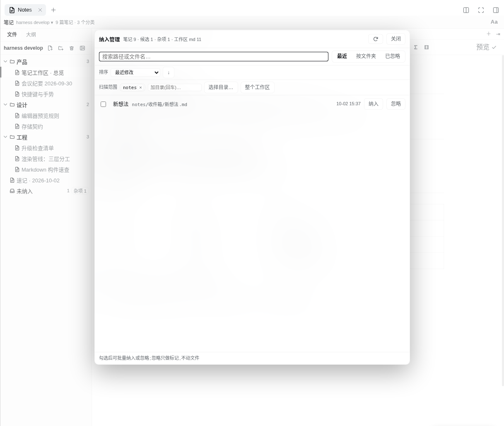Image resolution: width=504 pixels, height=426 pixels.
Task: Click the inbox icon next to 未纳入
Action: point(12,191)
